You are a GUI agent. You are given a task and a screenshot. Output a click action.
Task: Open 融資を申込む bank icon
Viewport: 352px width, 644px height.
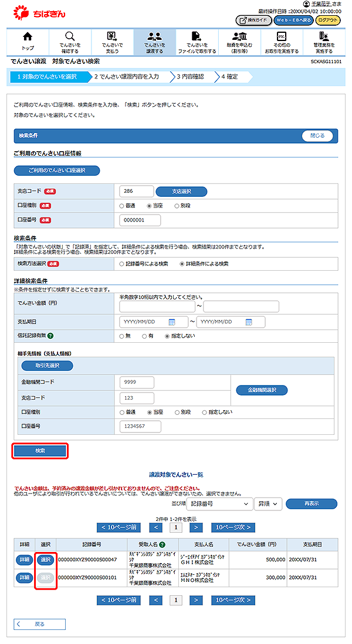239,36
